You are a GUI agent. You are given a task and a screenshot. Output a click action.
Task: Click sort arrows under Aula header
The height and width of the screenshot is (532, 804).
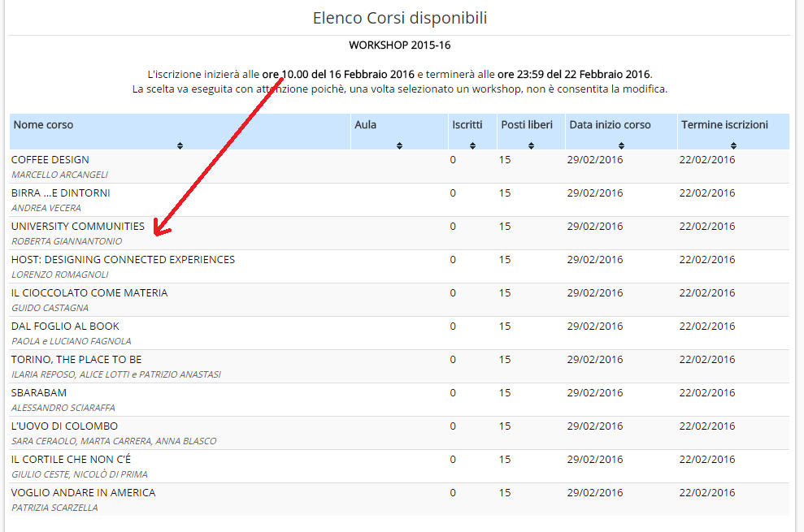(399, 145)
